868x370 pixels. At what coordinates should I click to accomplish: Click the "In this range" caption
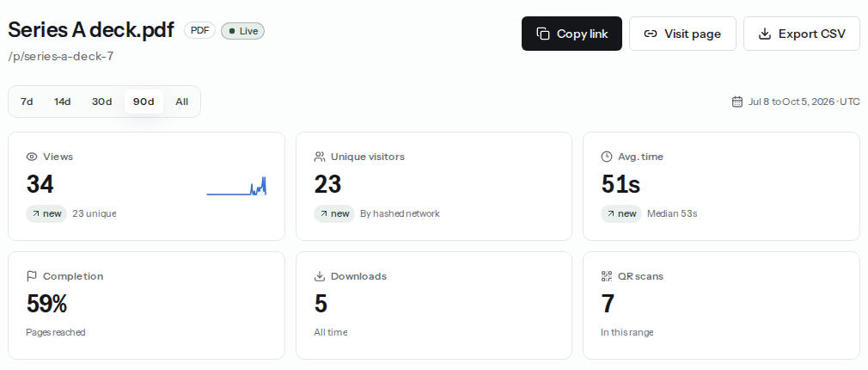tap(627, 332)
